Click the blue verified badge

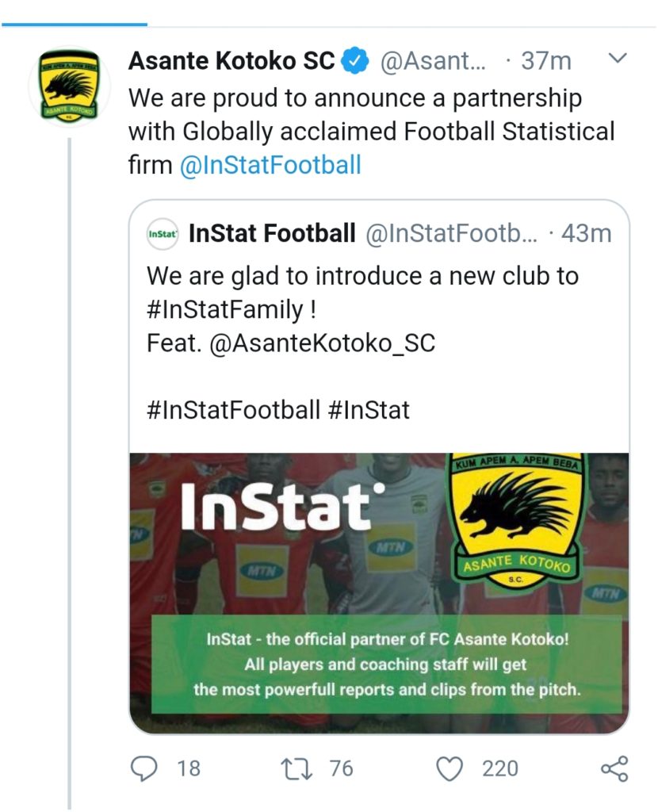[x=354, y=61]
